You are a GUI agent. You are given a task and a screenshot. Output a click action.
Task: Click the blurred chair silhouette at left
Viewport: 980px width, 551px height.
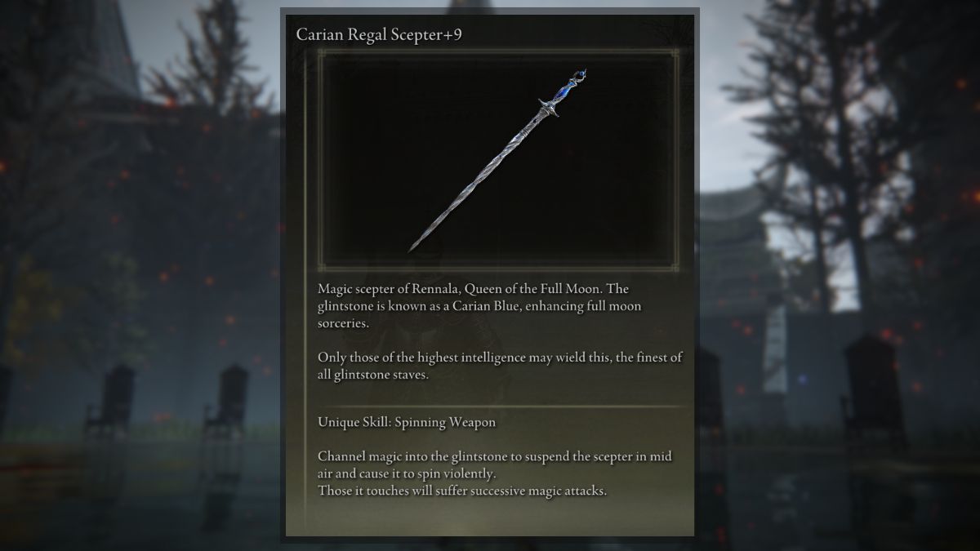(112, 402)
